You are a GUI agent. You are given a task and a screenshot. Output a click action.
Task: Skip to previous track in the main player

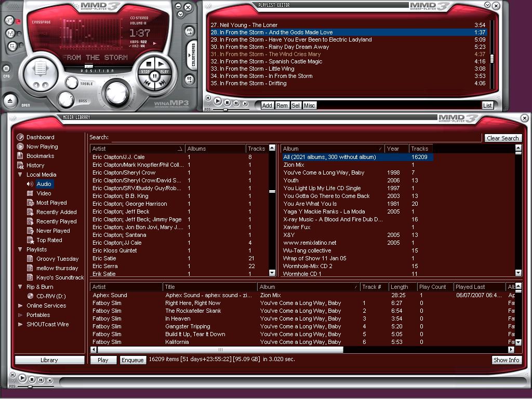point(147,83)
